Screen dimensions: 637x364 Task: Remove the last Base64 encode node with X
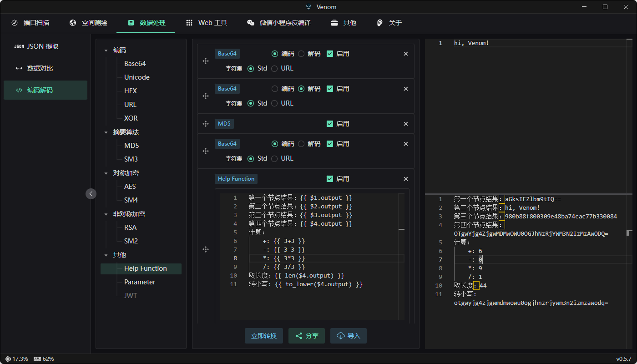(x=406, y=144)
